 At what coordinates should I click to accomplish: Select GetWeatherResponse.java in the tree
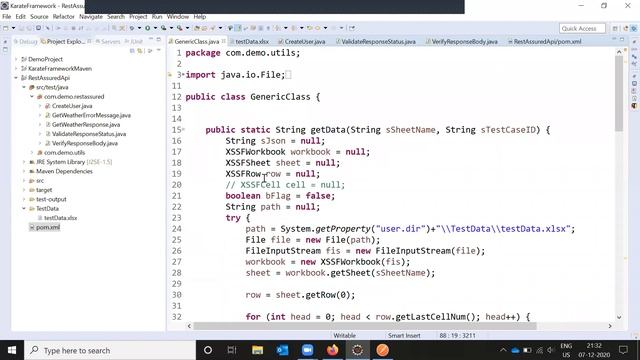click(x=86, y=125)
